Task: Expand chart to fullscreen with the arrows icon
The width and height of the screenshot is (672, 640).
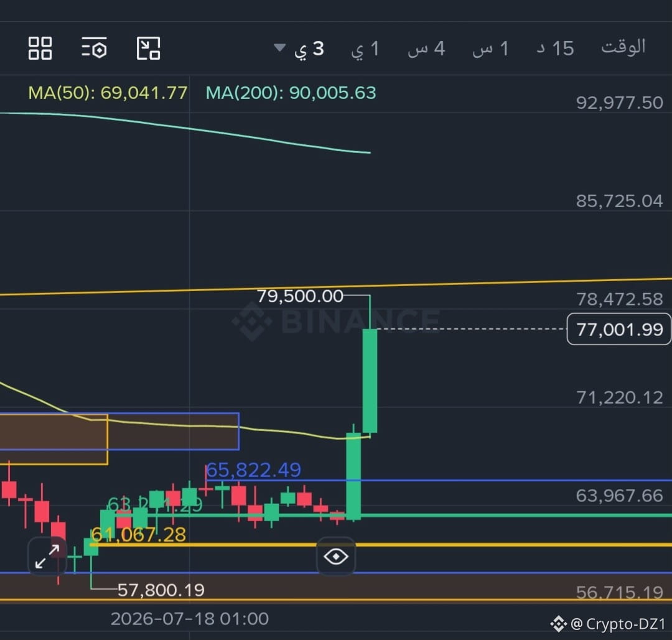Action: pyautogui.click(x=47, y=557)
